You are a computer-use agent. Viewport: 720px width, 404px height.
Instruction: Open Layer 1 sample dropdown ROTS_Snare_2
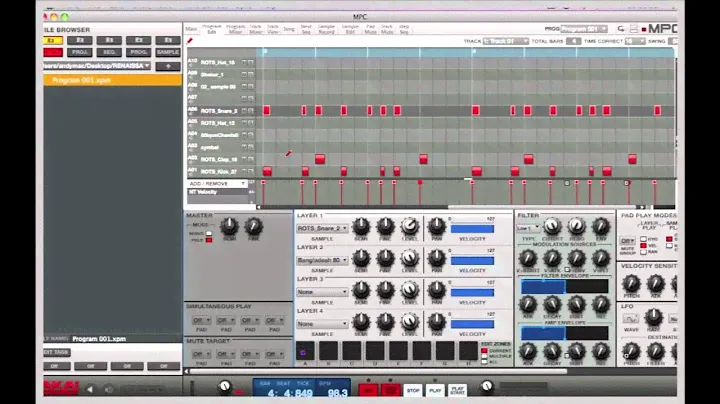click(x=321, y=228)
